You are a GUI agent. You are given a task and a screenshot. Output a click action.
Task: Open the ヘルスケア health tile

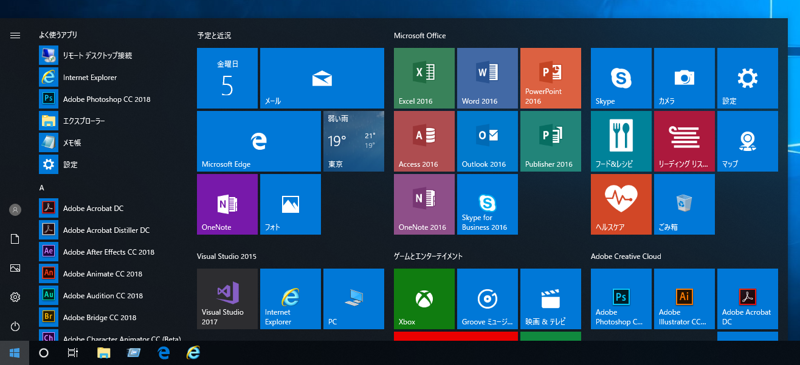(x=621, y=204)
